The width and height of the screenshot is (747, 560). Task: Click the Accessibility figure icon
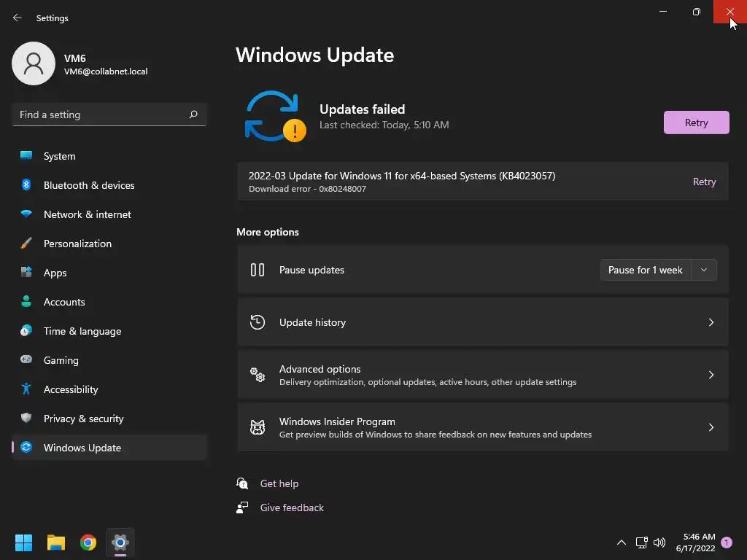(x=26, y=389)
